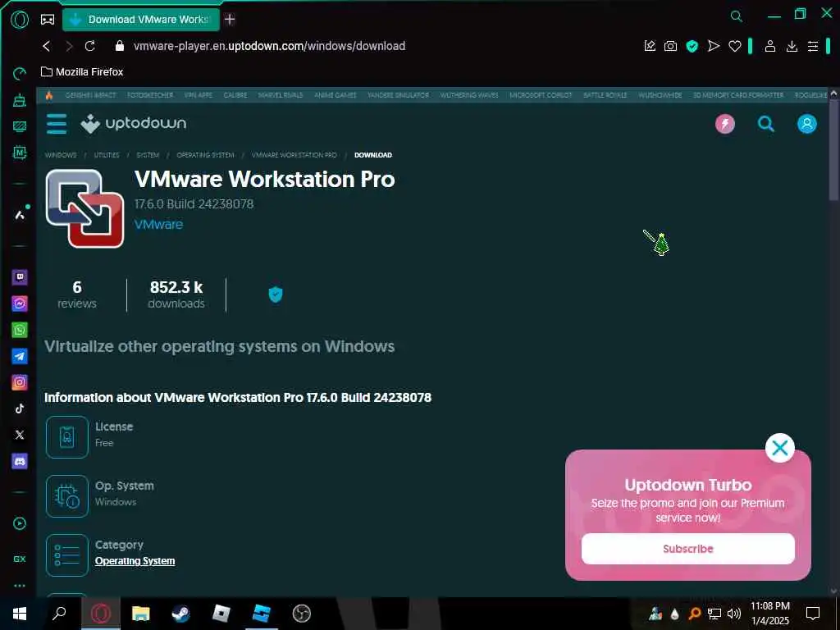Open X (Twitter) in Opera GX sidebar
The image size is (840, 630).
click(x=20, y=435)
